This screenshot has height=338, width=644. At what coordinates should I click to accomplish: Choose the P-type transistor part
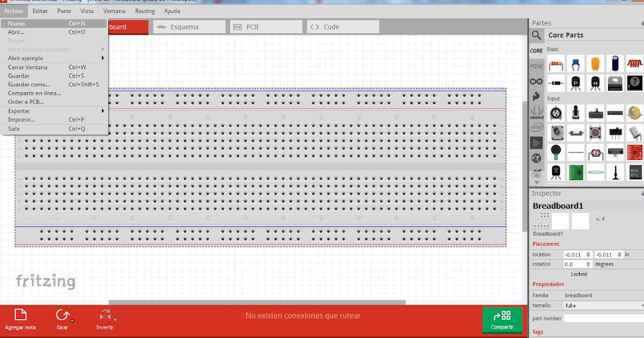[576, 83]
